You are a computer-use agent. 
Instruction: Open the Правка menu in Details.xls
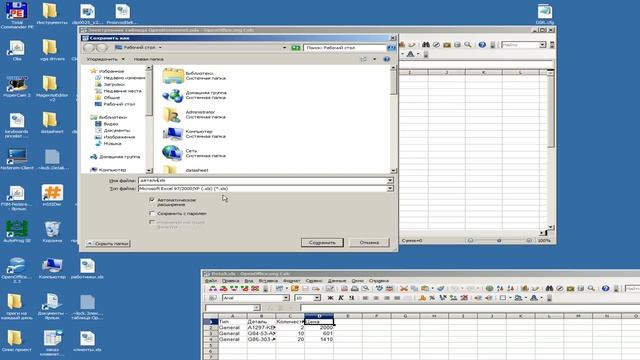[x=231, y=281]
